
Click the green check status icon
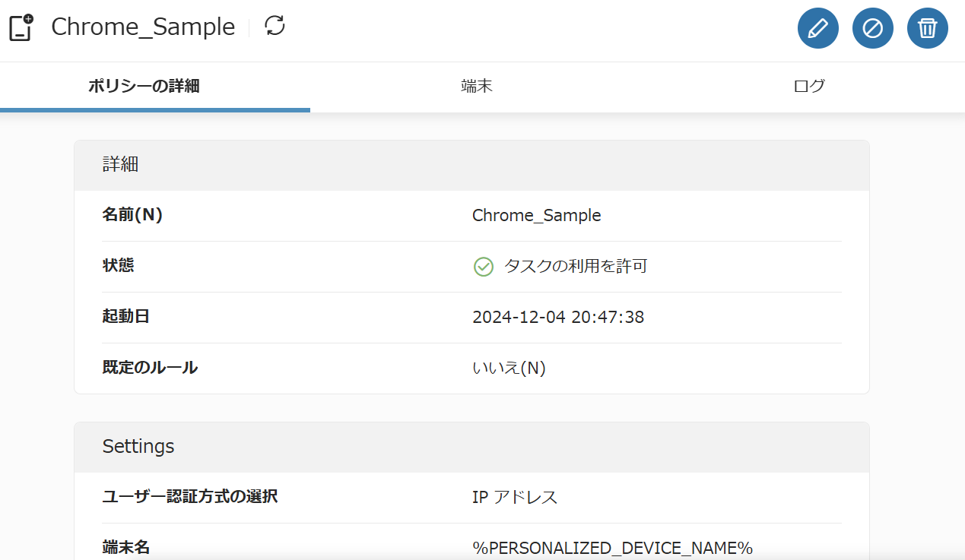tap(484, 267)
